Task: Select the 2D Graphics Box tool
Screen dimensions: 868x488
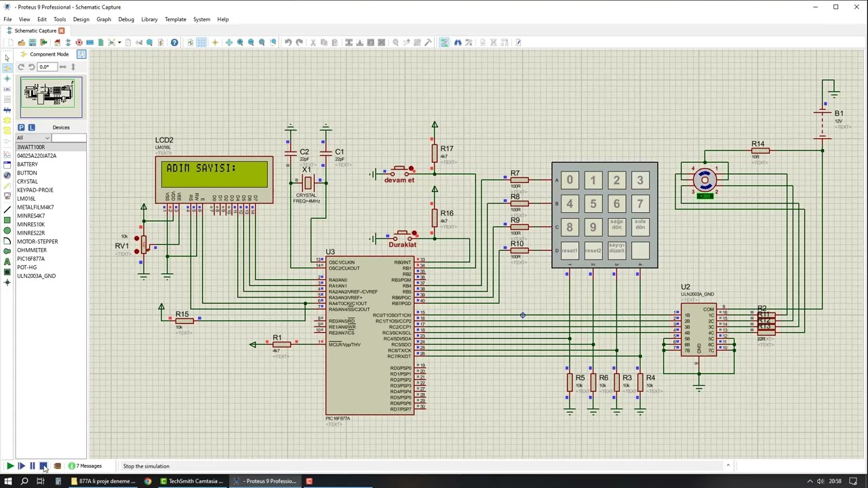Action: (x=7, y=220)
